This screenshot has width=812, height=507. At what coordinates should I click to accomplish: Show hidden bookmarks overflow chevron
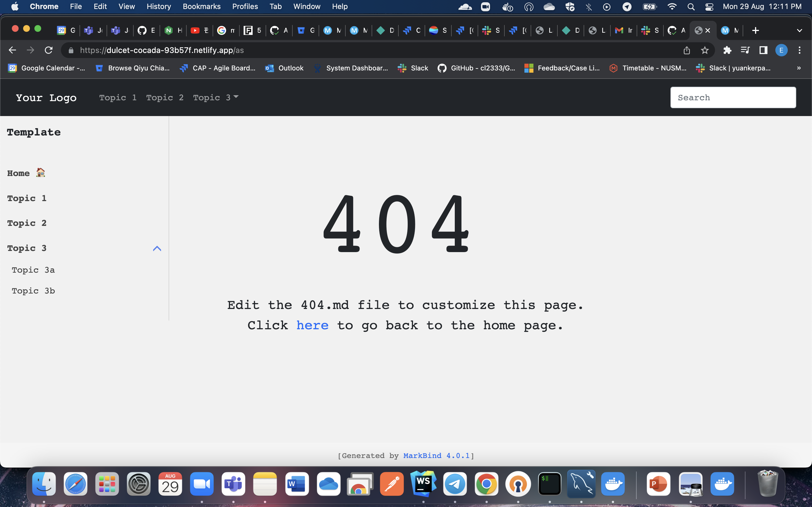pos(798,68)
